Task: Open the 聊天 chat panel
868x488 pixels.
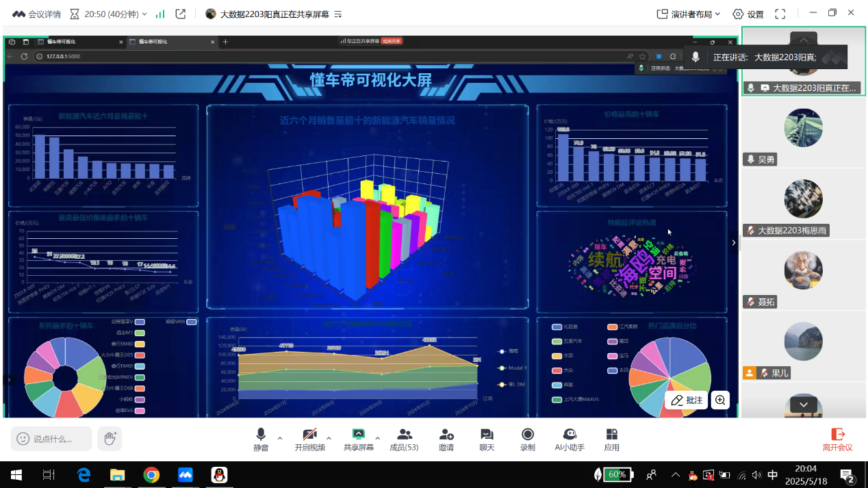Action: click(x=487, y=439)
